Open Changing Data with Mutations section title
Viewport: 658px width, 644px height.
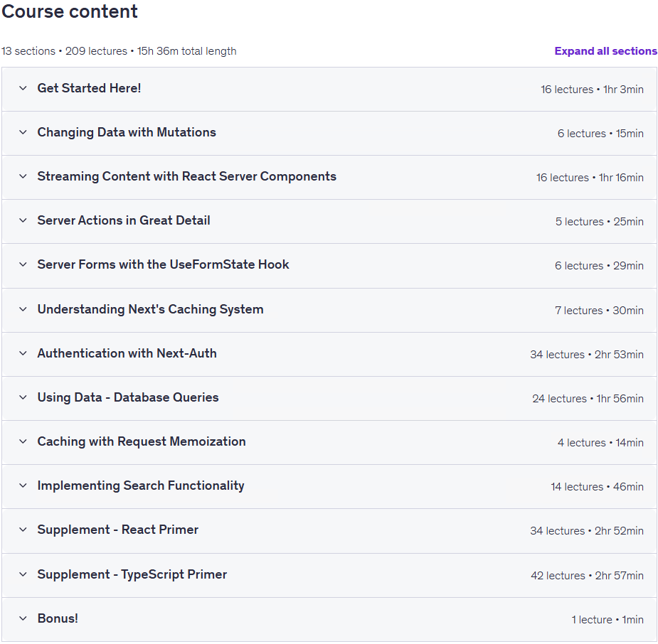click(x=127, y=132)
